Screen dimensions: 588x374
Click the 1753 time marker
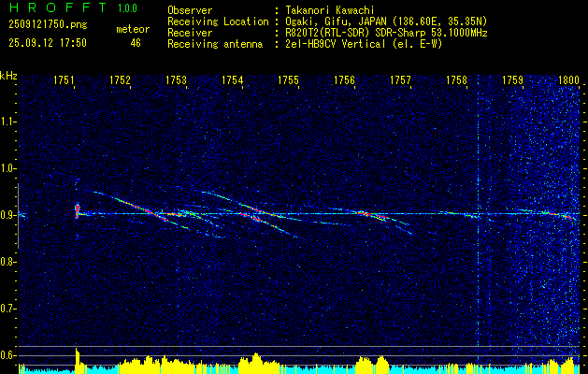tap(177, 79)
